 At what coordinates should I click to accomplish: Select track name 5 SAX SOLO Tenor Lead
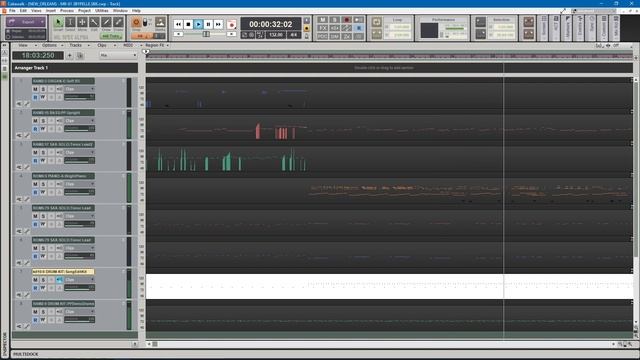[x=63, y=208]
